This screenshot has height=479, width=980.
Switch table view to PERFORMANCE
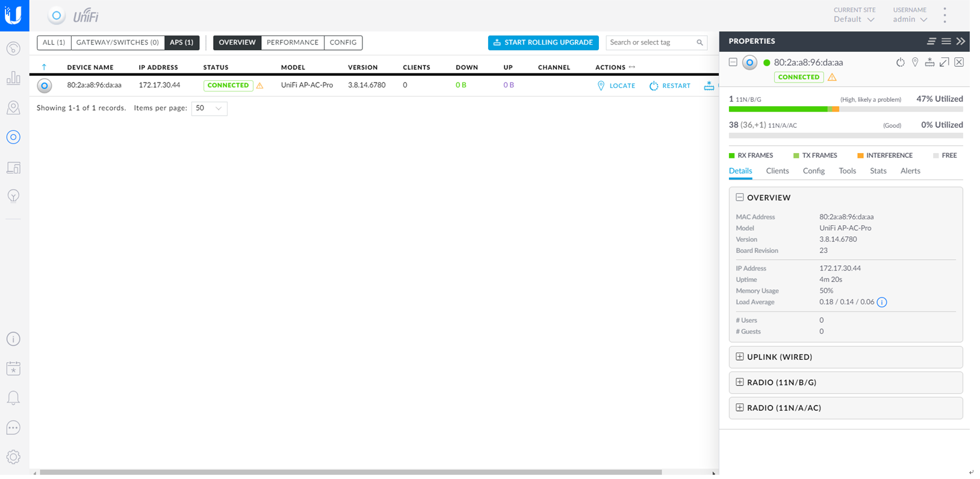(x=293, y=43)
